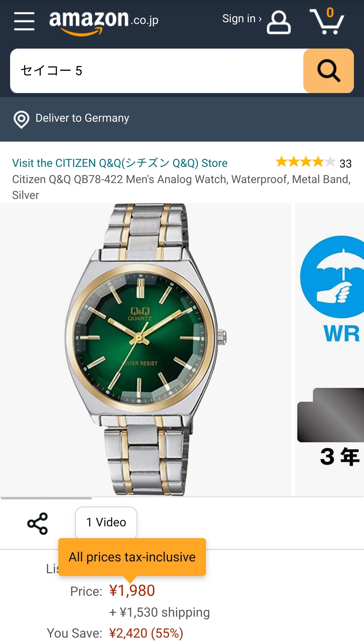The height and width of the screenshot is (643, 364).
Task: Tap the share icon
Action: pos(37,524)
